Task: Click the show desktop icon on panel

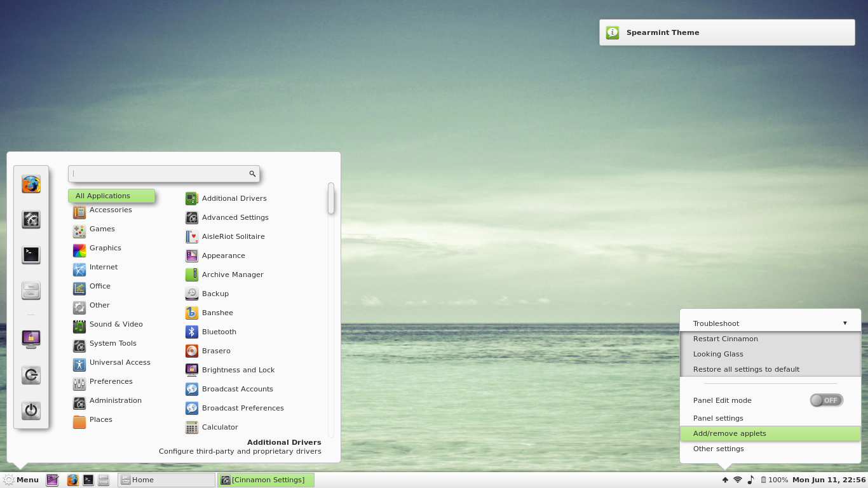Action: point(52,480)
